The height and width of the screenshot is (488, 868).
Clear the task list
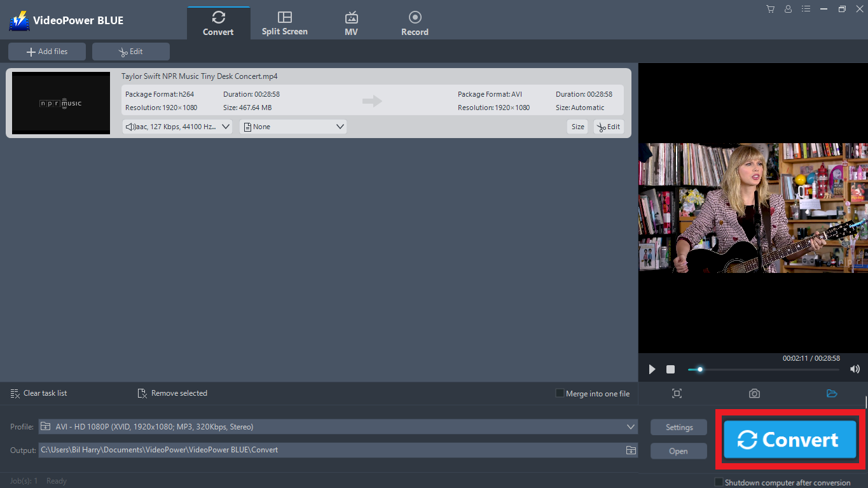click(38, 393)
